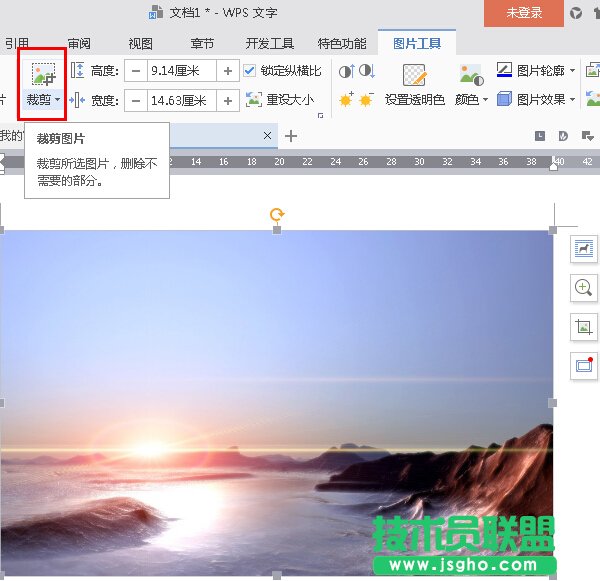Select the Set Transparent Color (设置透明色) tool
600x581 pixels.
pos(414,84)
